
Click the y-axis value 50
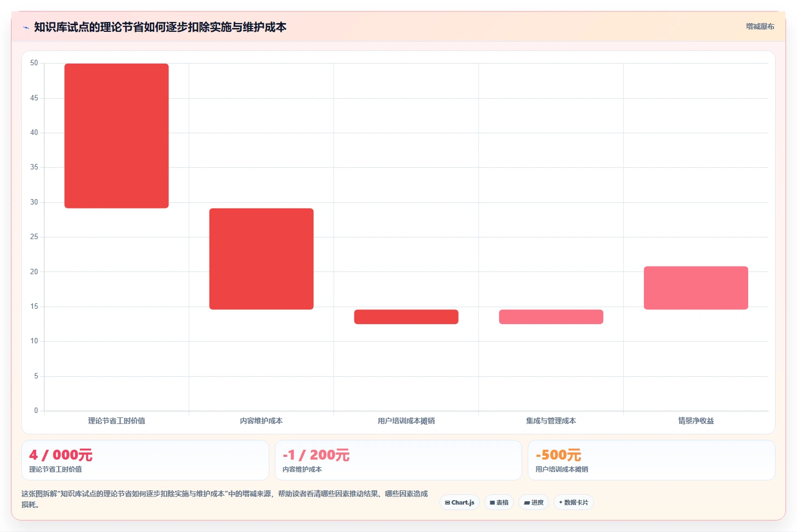point(34,63)
